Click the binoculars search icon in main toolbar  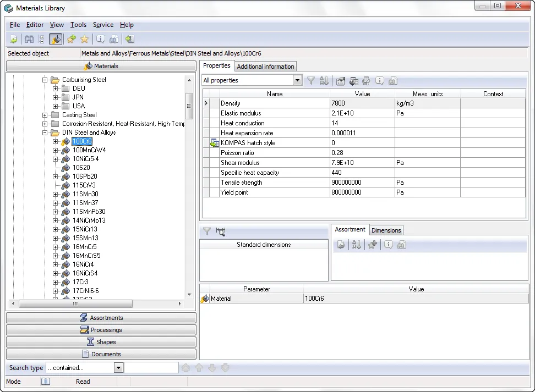pos(29,39)
